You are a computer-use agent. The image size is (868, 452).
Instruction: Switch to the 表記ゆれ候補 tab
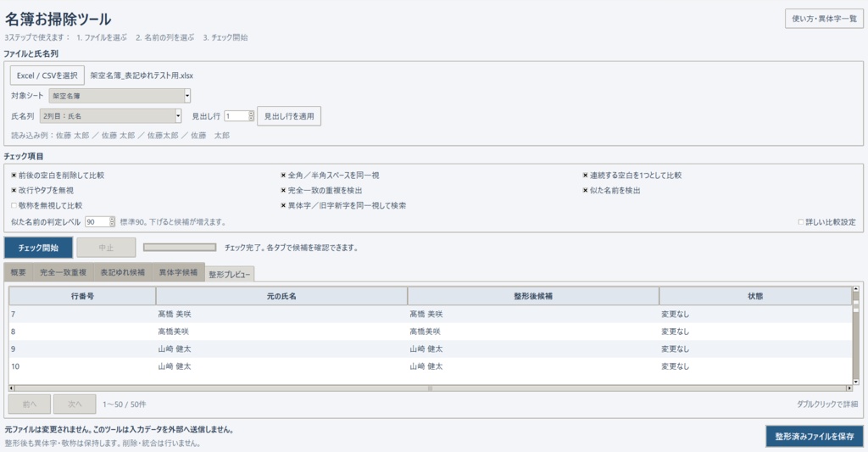tap(122, 272)
